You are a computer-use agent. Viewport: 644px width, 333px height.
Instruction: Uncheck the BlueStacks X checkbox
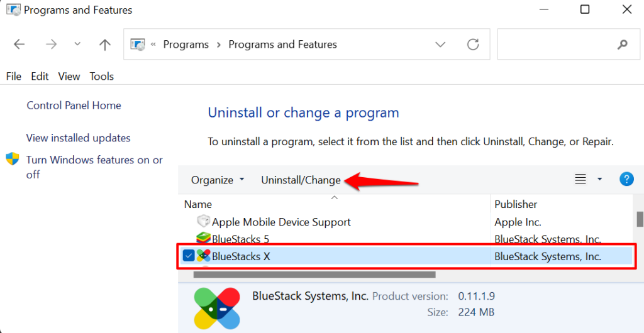(x=188, y=256)
